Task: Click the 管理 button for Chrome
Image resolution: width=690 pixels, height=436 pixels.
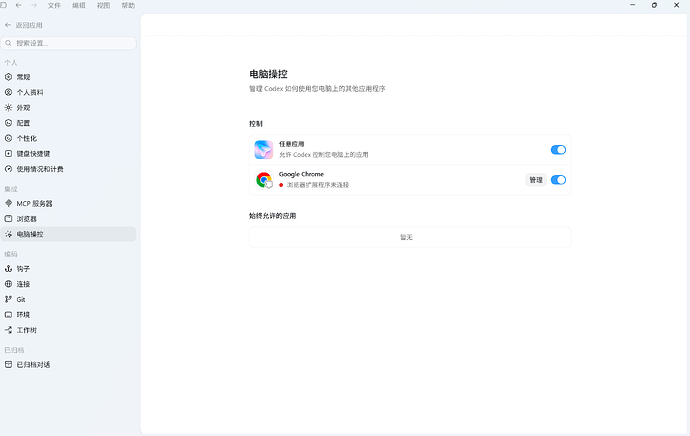Action: (536, 180)
